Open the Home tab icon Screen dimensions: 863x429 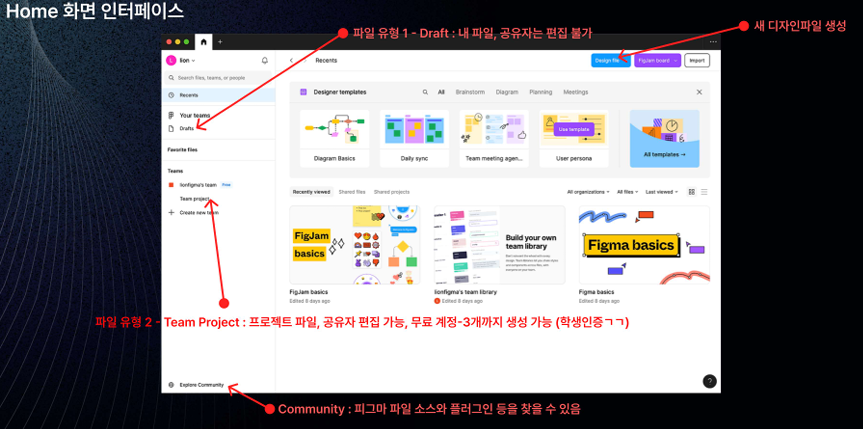(x=204, y=41)
